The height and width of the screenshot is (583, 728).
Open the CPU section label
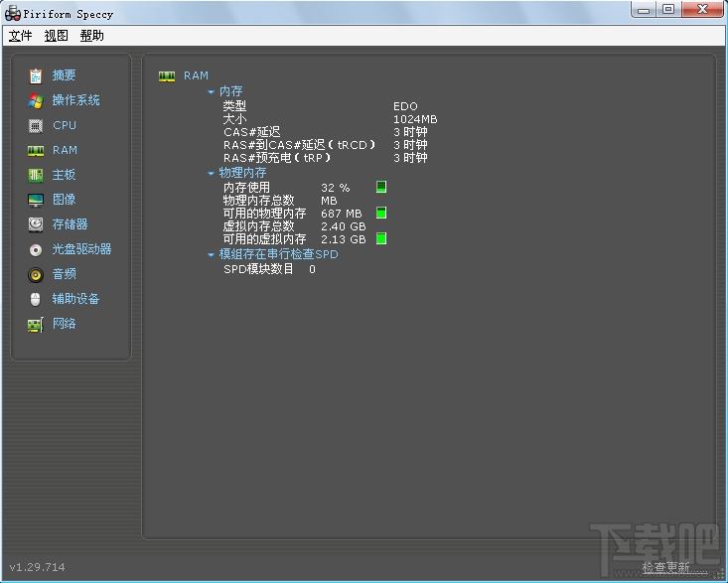pos(65,125)
